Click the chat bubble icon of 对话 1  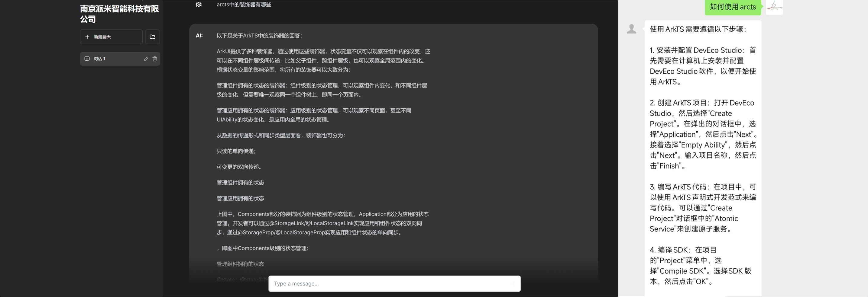pos(87,59)
